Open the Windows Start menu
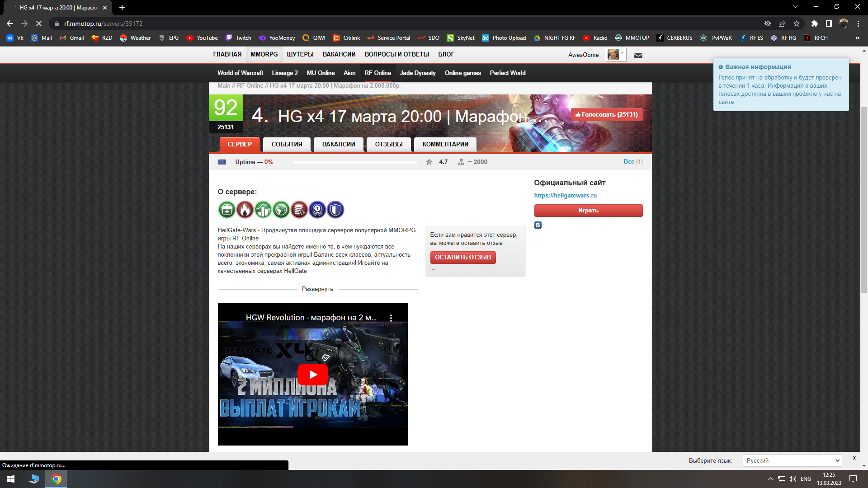868x488 pixels. coord(11,479)
